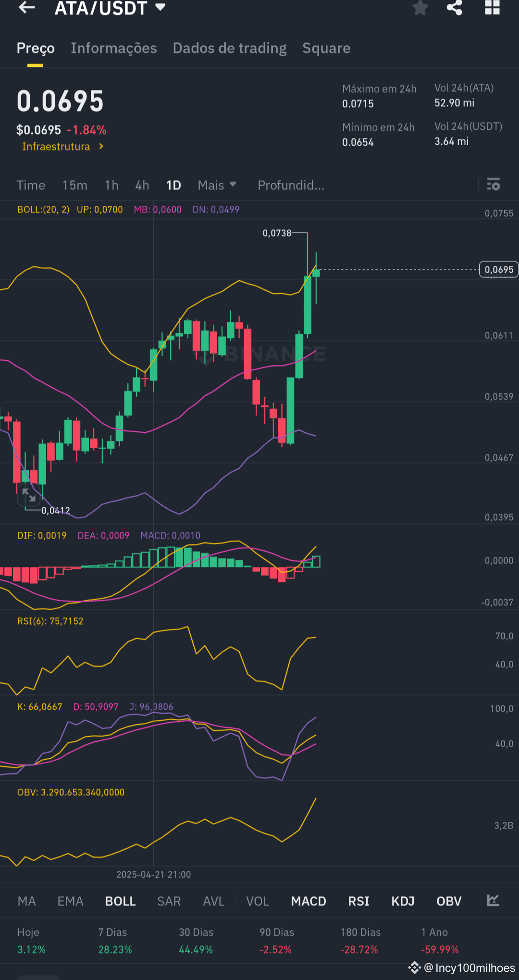Tap Hoje 3.12% performance value

31,950
